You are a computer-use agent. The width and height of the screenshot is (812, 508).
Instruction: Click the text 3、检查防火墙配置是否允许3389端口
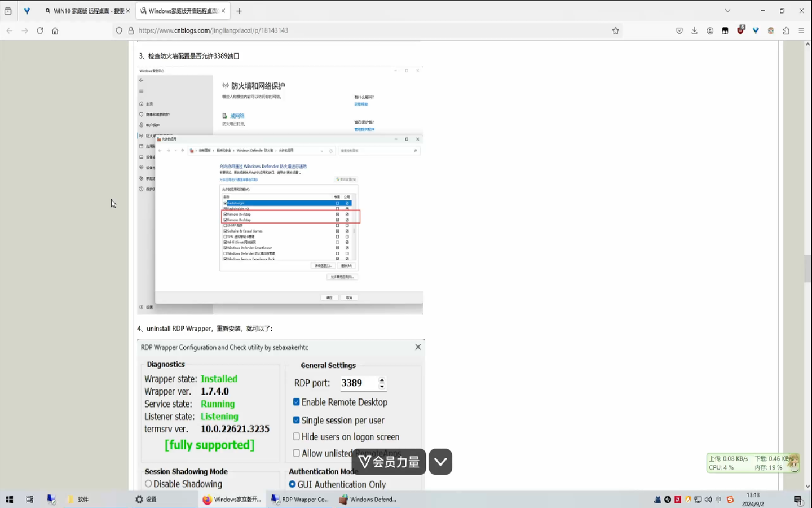coord(189,56)
